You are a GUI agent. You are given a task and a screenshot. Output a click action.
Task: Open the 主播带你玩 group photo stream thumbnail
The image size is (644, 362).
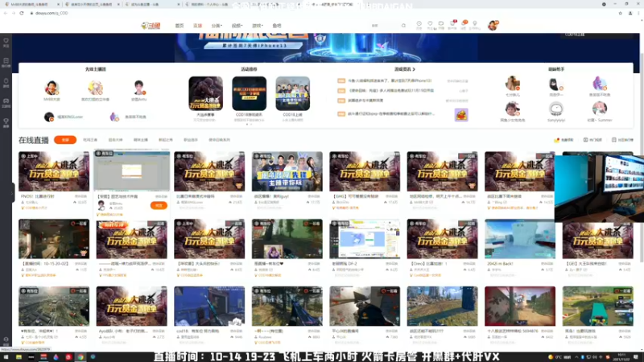click(x=287, y=171)
